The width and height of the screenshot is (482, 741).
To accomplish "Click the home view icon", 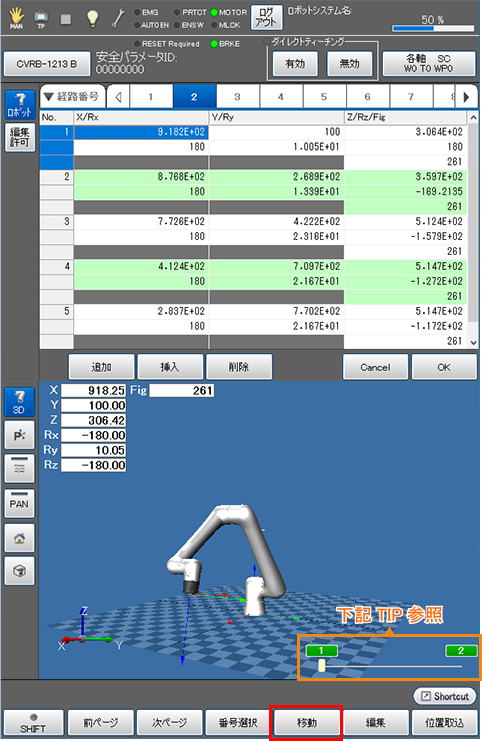I will (x=19, y=538).
